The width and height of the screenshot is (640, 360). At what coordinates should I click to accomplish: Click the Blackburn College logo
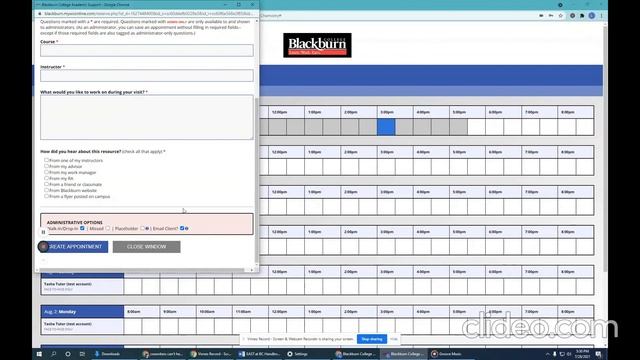click(317, 45)
